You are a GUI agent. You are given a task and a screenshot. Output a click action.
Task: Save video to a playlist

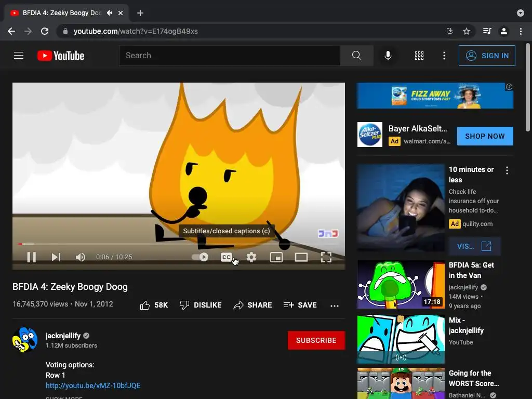(300, 305)
